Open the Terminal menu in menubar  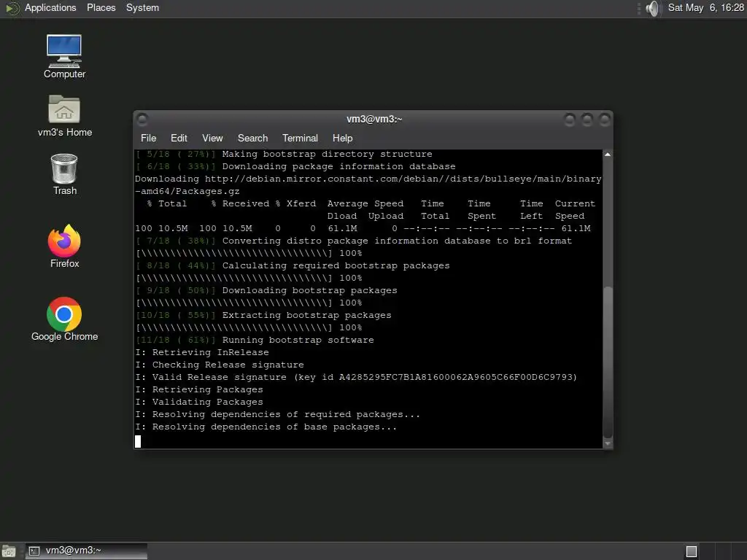point(300,138)
